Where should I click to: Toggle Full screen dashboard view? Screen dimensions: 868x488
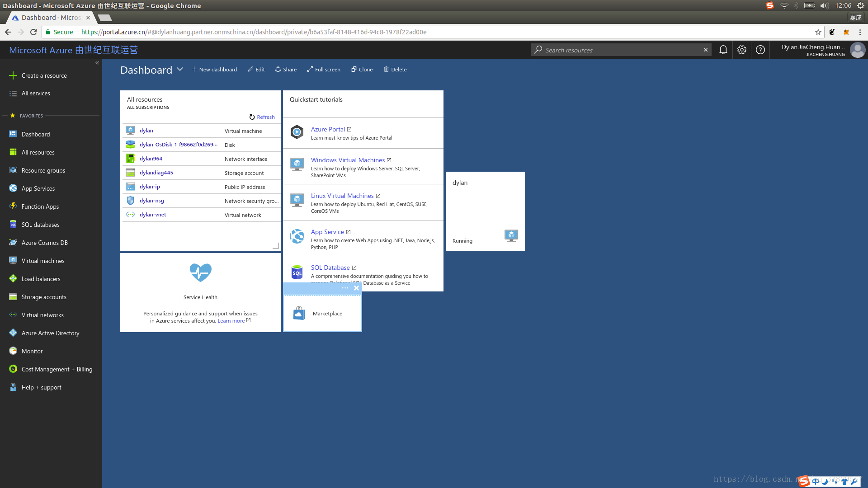tap(324, 69)
